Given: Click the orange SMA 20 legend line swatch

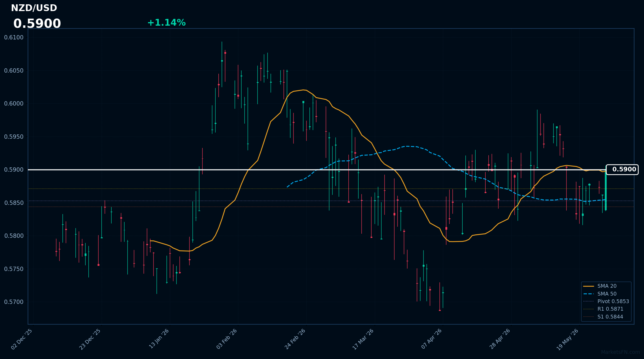Looking at the screenshot, I should coord(589,286).
